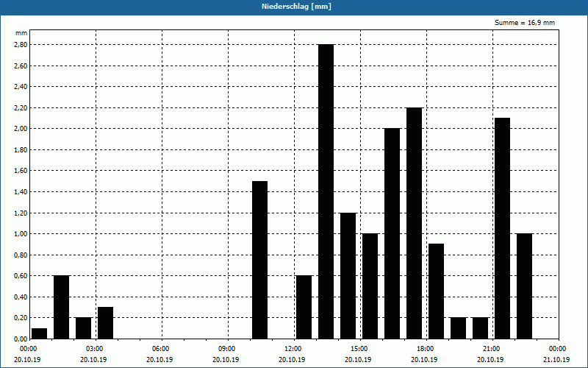Screen dimensions: 588x368
Task: Click the 2,20 y-axis value
Action: [x=21, y=107]
